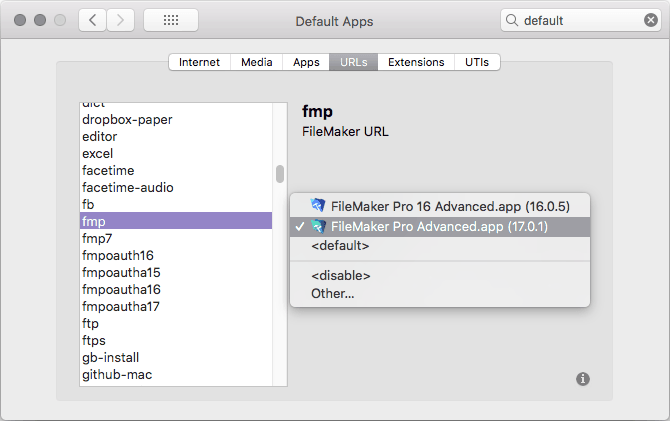The height and width of the screenshot is (421, 670).
Task: Select gb-install in the list
Action: pyautogui.click(x=176, y=357)
